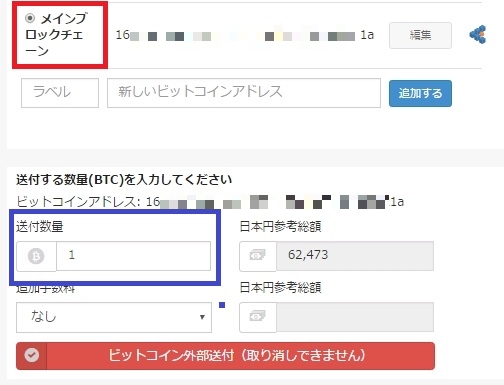Screen dimensions: 504x385
Task: Click the 新しいビットコインアドレス field
Action: 244,93
